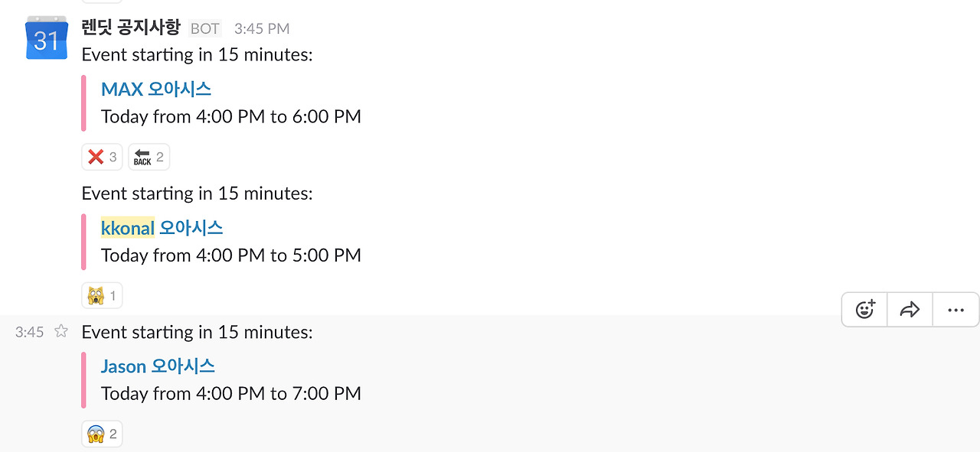Open the kkonal 오아시스 event link
Image resolution: width=980 pixels, height=452 pixels.
click(162, 228)
